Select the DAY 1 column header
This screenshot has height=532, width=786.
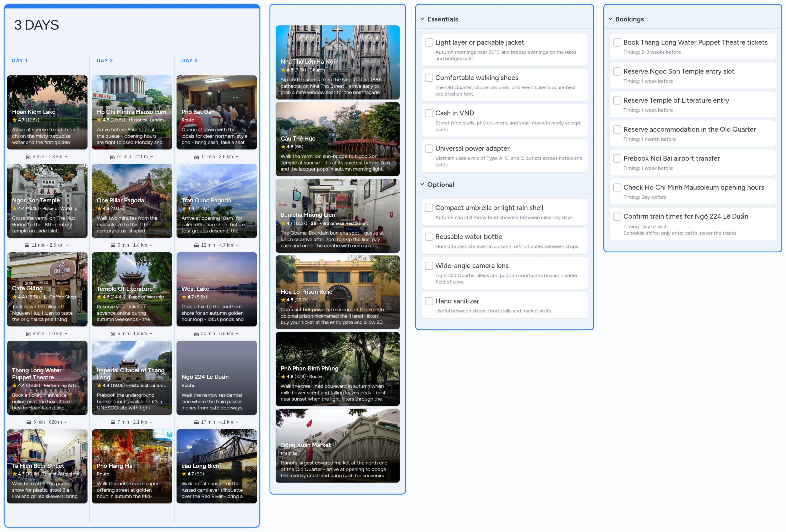pos(20,60)
